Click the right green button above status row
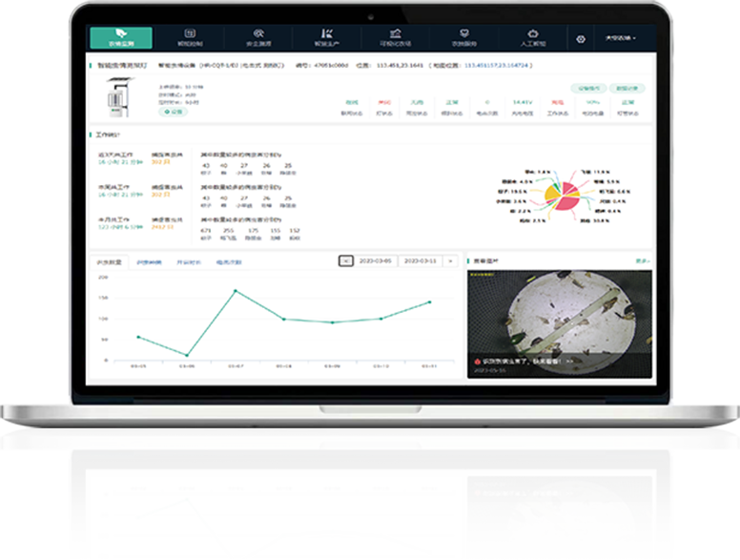 (626, 88)
